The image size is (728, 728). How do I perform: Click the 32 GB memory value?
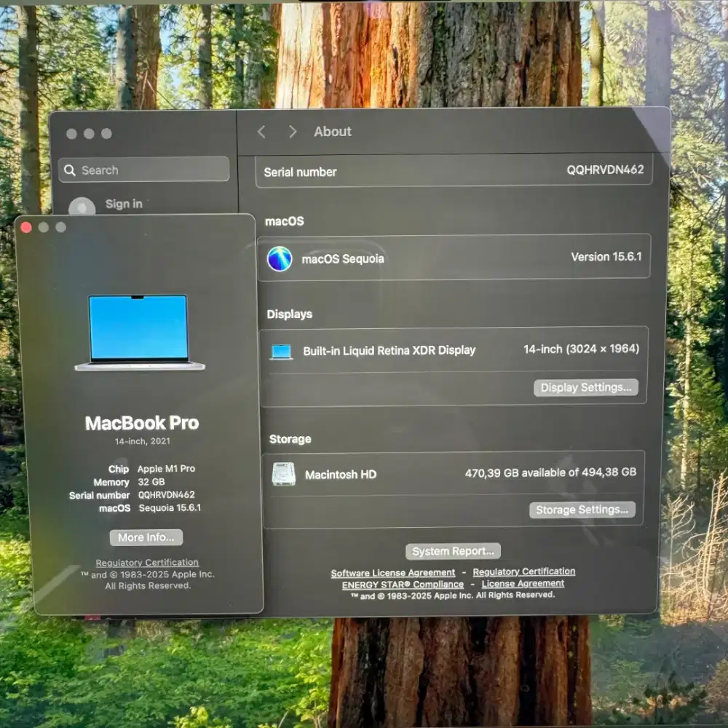pyautogui.click(x=151, y=482)
